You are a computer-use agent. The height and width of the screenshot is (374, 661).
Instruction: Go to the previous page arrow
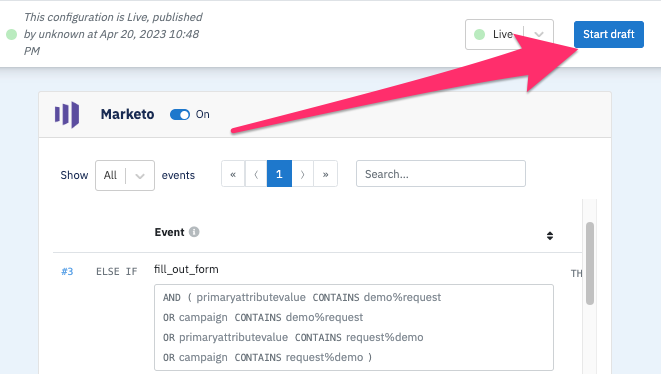pyautogui.click(x=256, y=174)
